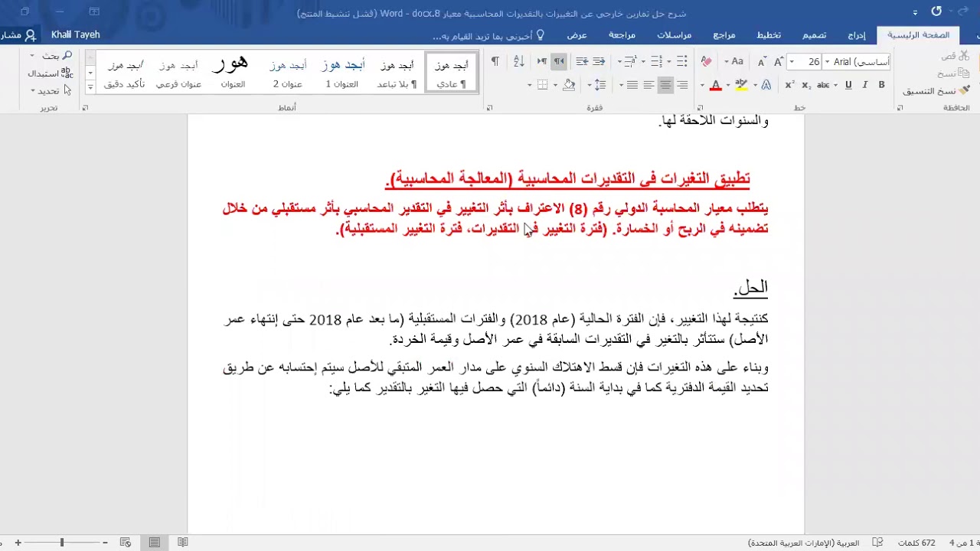Click the Sort (A-Z) icon
Image resolution: width=980 pixels, height=551 pixels.
(518, 61)
